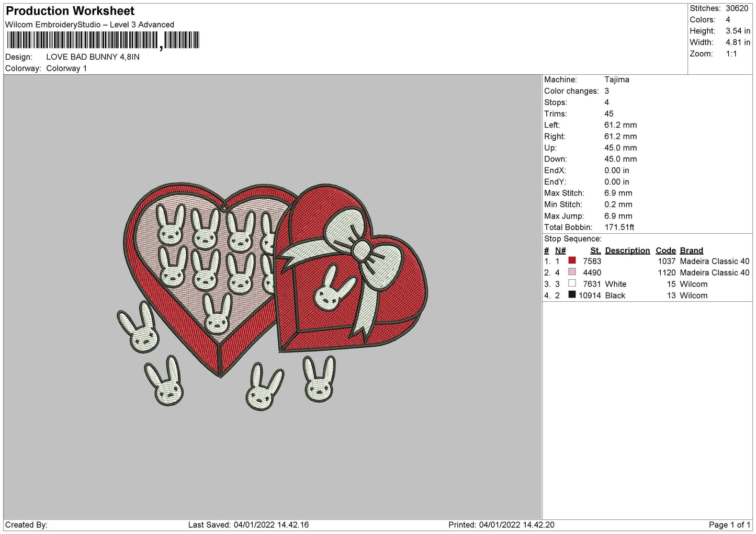Click the St. column header

595,251
